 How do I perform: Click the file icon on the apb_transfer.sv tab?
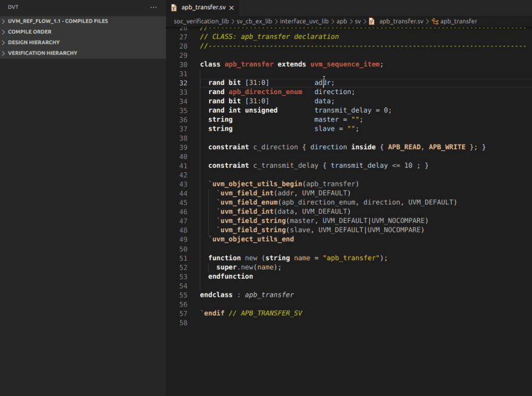(174, 8)
